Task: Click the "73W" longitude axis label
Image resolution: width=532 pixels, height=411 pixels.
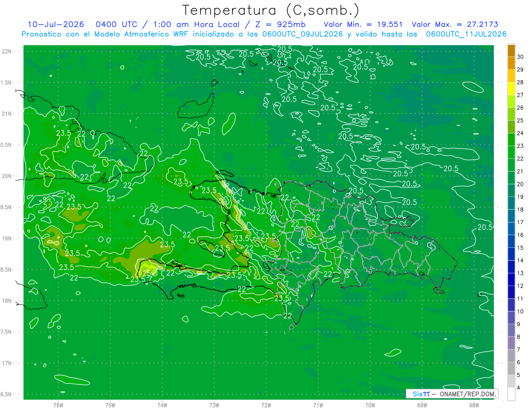Action: 214,405
